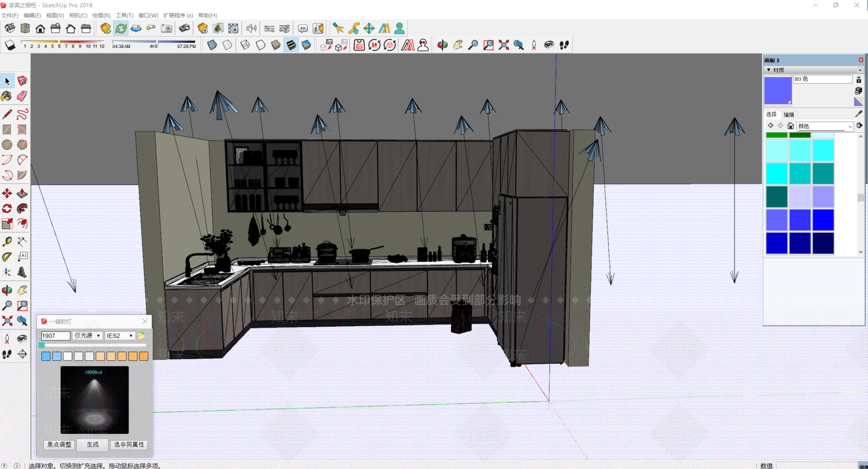The width and height of the screenshot is (868, 469).
Task: Click the 1907 value field
Action: [55, 336]
